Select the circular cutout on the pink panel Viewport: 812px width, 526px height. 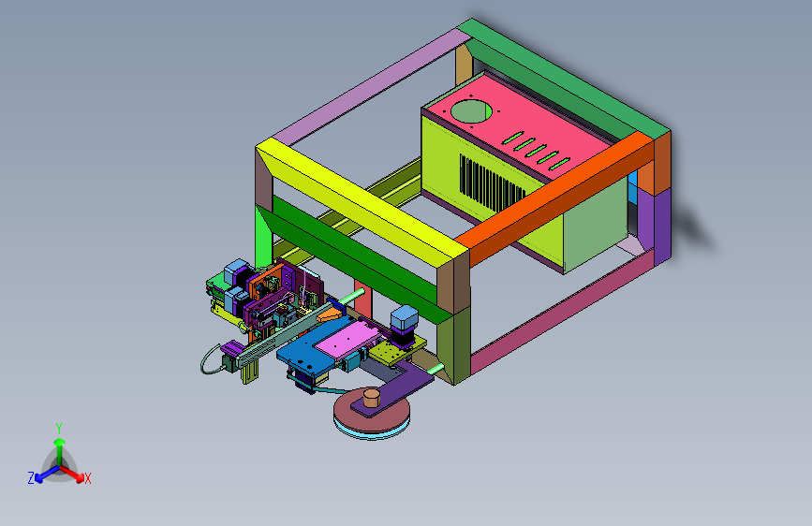(471, 111)
